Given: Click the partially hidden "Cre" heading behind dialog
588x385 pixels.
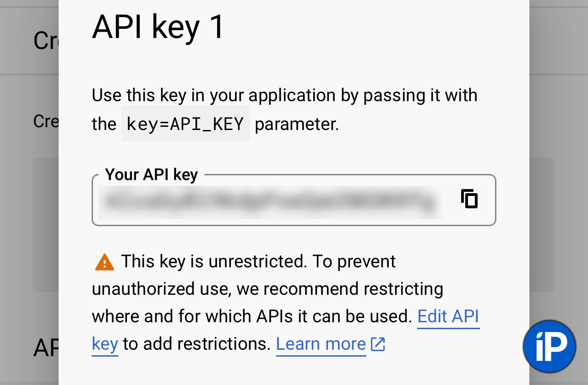Looking at the screenshot, I should pyautogui.click(x=46, y=40).
